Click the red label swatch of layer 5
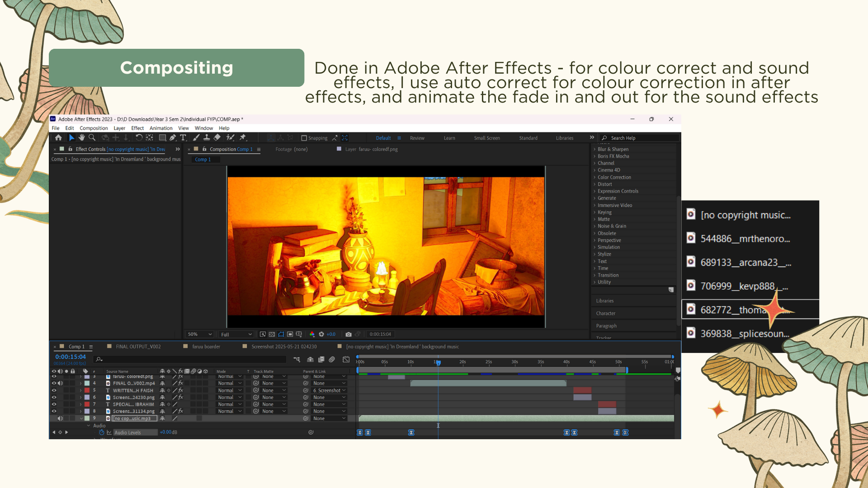 coord(87,390)
